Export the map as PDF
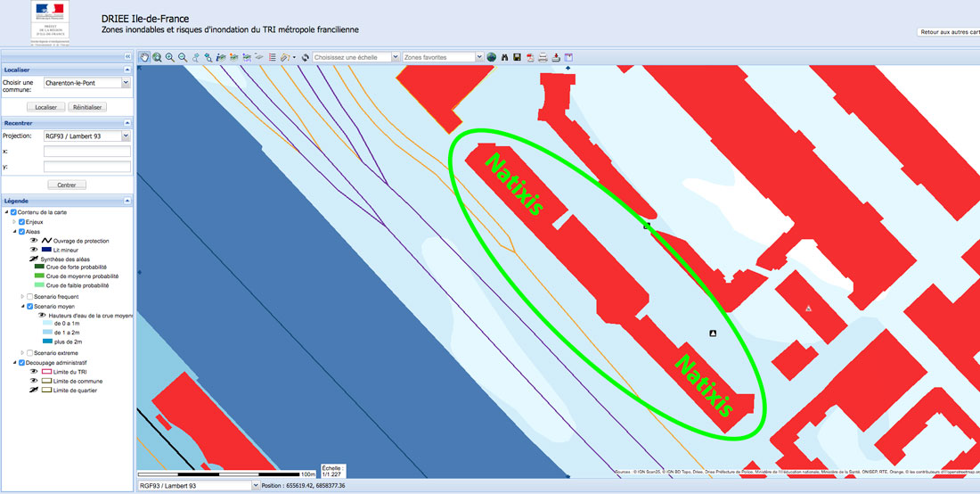This screenshot has height=494, width=980. tap(530, 57)
